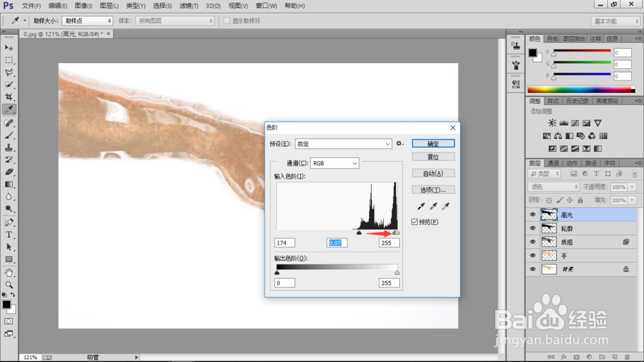Select the History Brush tool
644x362 pixels.
(x=8, y=160)
